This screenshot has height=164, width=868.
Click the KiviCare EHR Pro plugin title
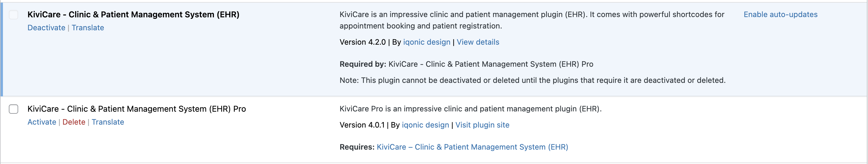(x=136, y=109)
